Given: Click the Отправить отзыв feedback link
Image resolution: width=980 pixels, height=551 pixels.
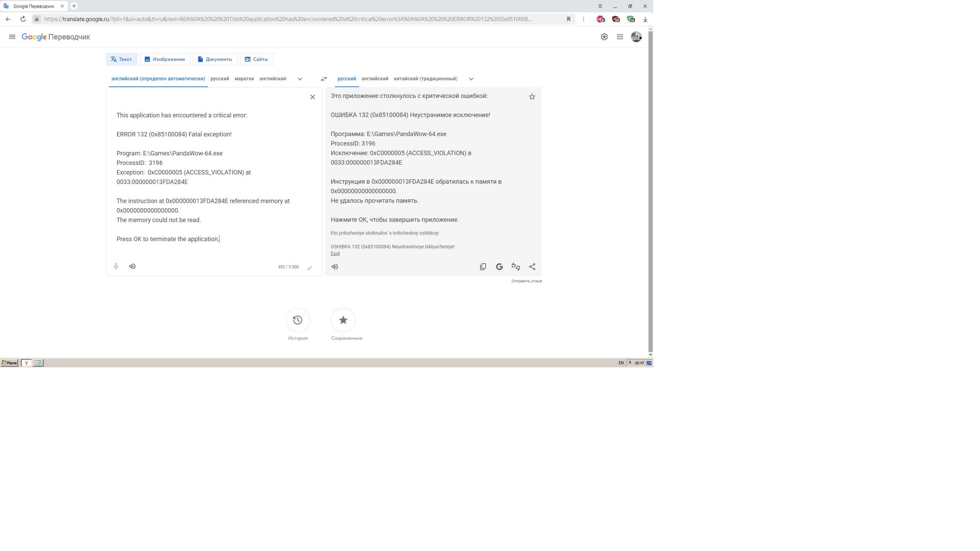Looking at the screenshot, I should point(526,281).
